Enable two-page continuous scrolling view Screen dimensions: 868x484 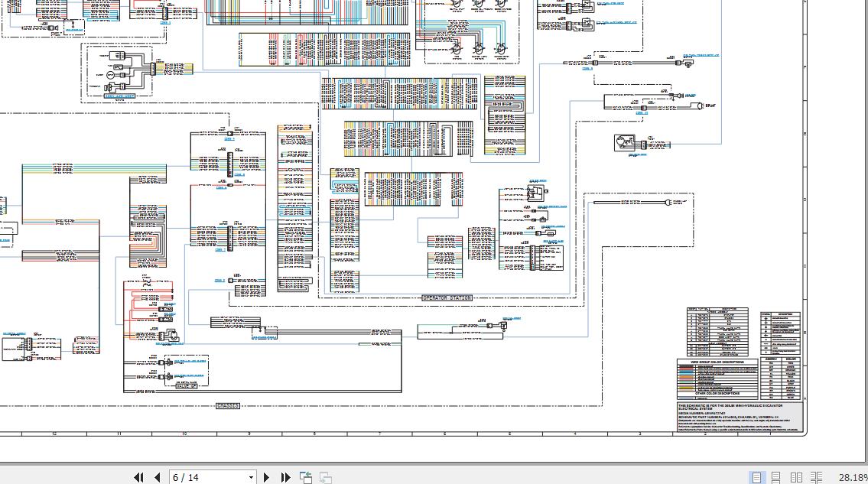817,477
